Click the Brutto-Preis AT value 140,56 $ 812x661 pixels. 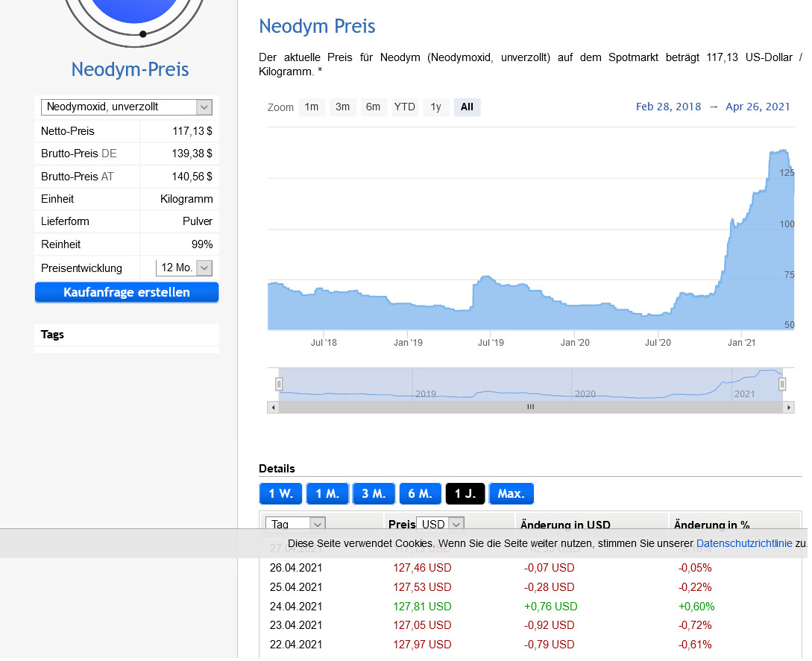(x=192, y=177)
